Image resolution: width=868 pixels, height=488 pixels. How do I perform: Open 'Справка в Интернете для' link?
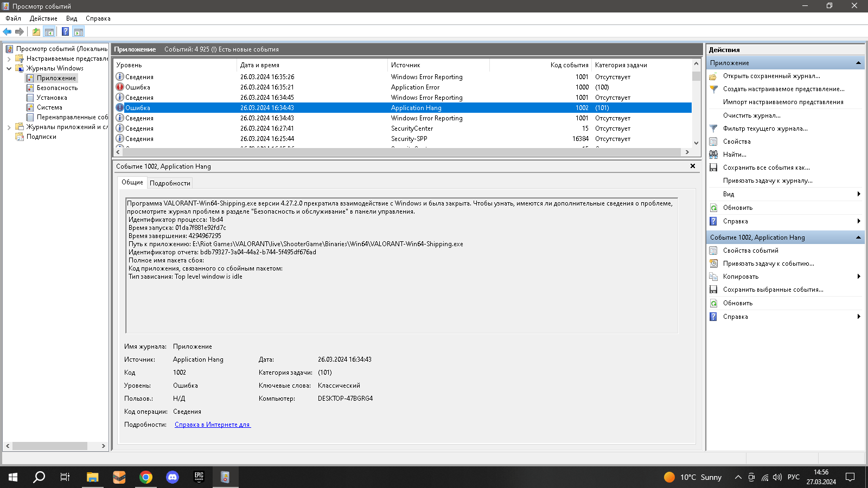(213, 425)
